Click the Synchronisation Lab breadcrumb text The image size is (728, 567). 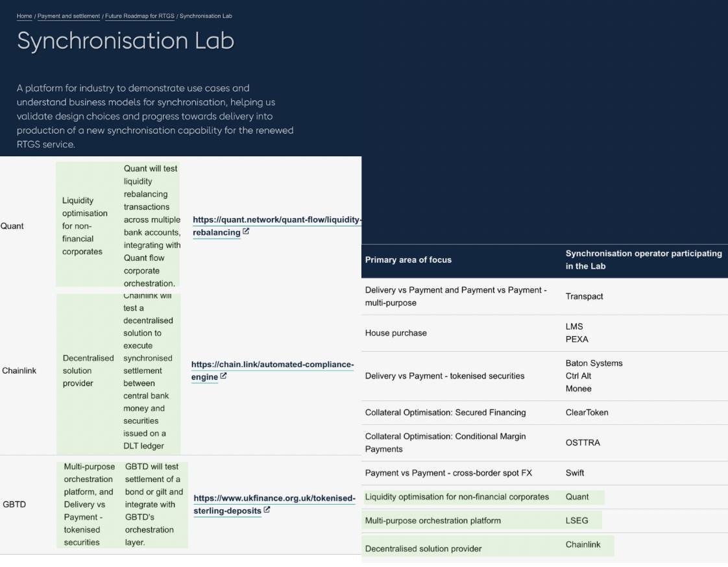point(206,16)
